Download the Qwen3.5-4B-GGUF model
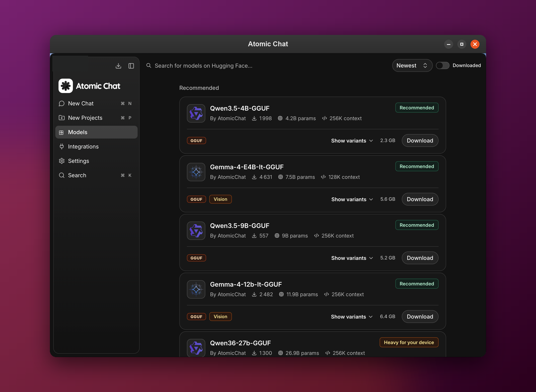The image size is (536, 392). click(420, 141)
